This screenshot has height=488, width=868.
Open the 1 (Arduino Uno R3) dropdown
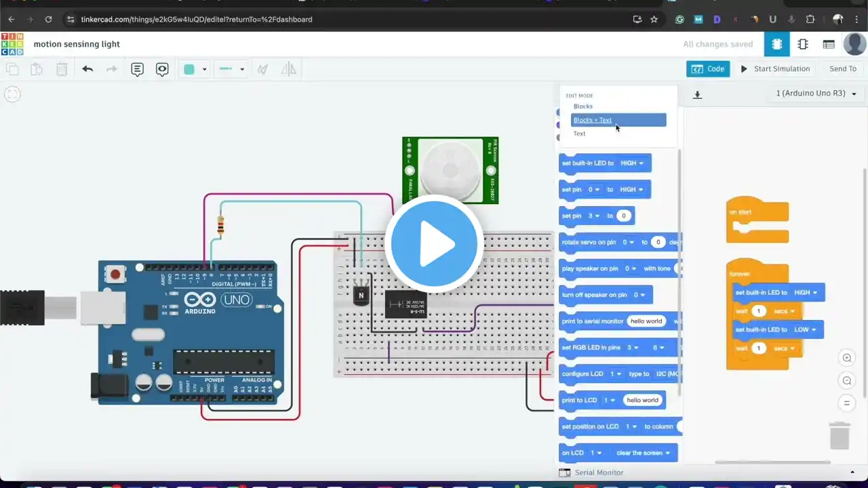click(816, 94)
